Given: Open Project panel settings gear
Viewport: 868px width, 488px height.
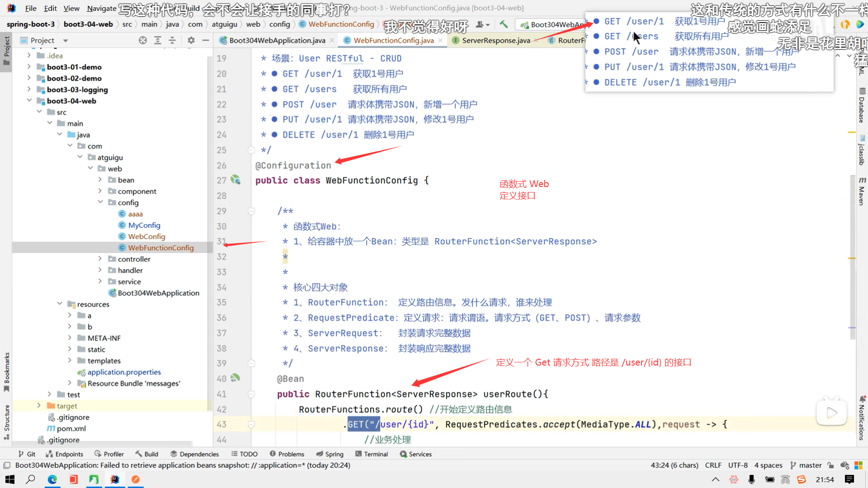Looking at the screenshot, I should click(191, 40).
